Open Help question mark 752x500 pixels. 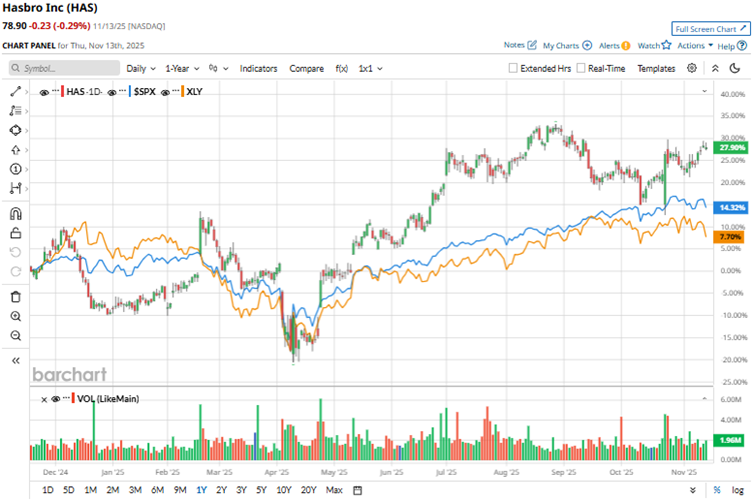point(732,46)
